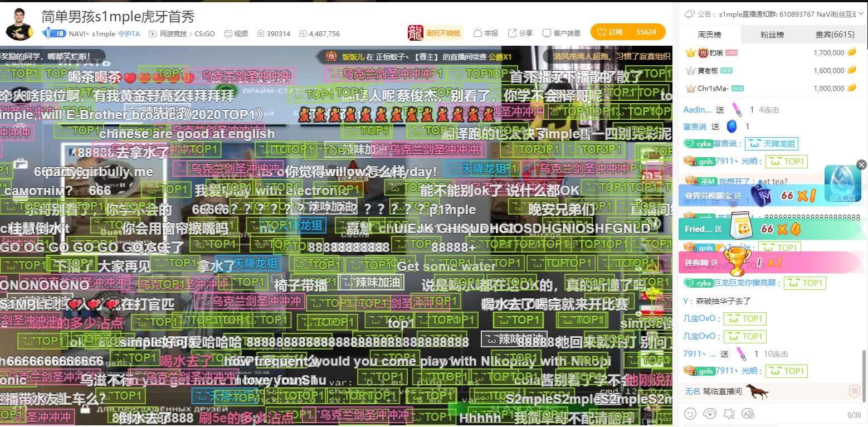The width and height of the screenshot is (868, 427).
Task: Click the viewer count 4,487,756
Action: point(324,33)
